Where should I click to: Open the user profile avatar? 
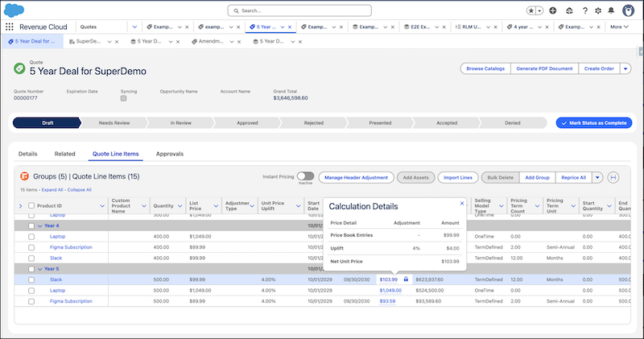click(x=628, y=10)
